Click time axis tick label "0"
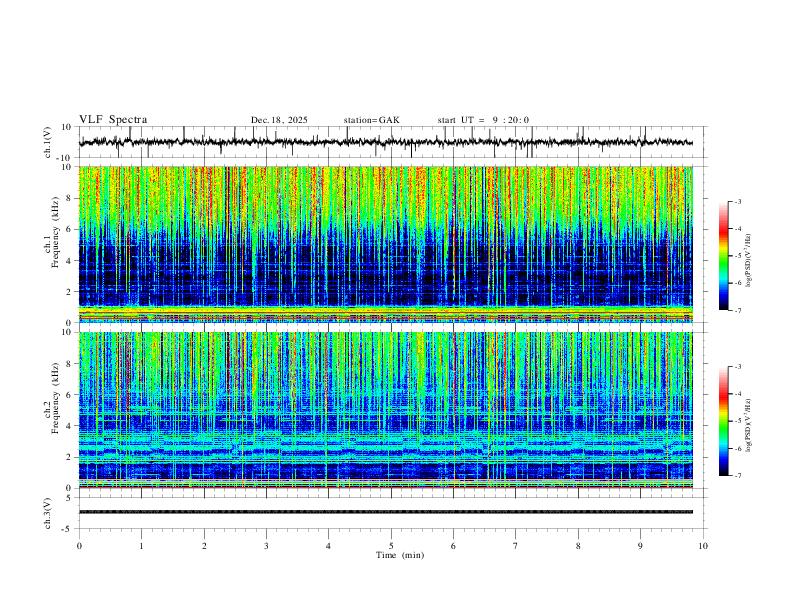This screenshot has height=612, width=792. pos(79,546)
